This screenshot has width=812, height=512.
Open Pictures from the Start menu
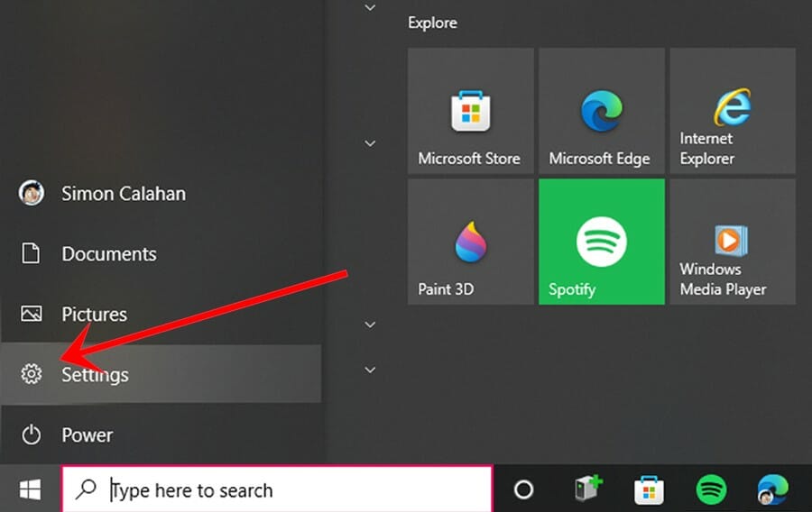click(x=161, y=314)
